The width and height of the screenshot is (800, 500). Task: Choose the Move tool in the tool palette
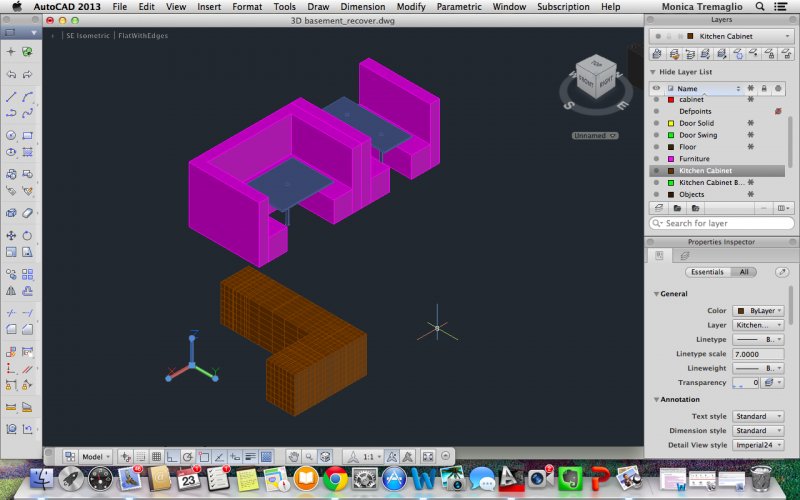11,235
